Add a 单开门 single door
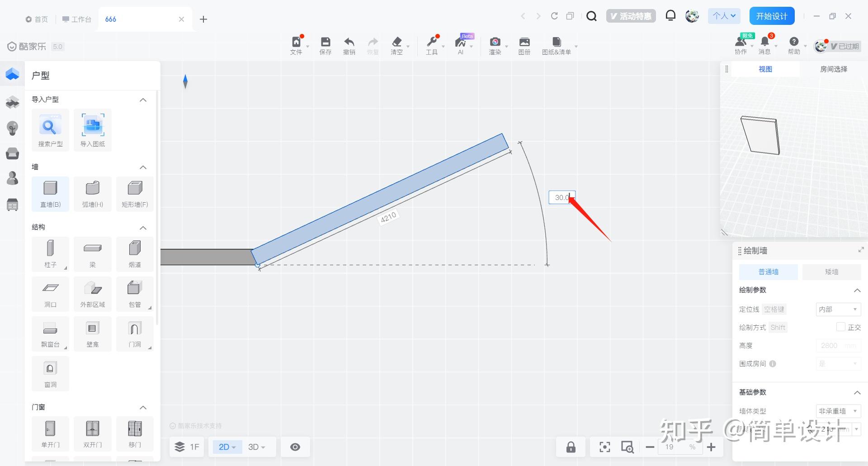This screenshot has width=868, height=466. coord(50,434)
